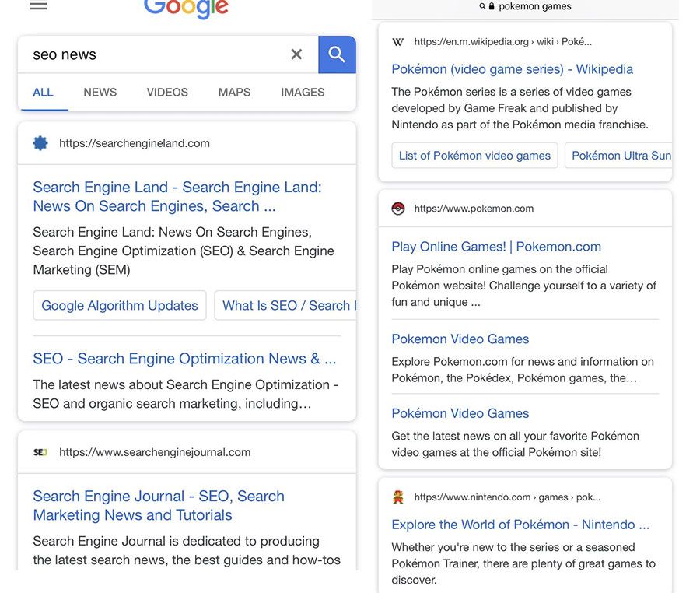Open Play Online Games! | Pokemon.com result
The width and height of the screenshot is (700, 593).
point(495,246)
